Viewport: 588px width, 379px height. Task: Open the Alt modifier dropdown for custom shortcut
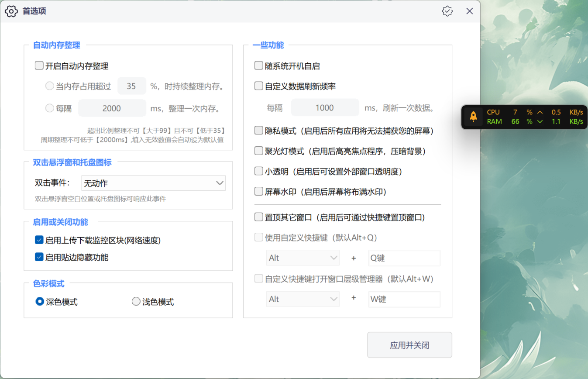(303, 258)
